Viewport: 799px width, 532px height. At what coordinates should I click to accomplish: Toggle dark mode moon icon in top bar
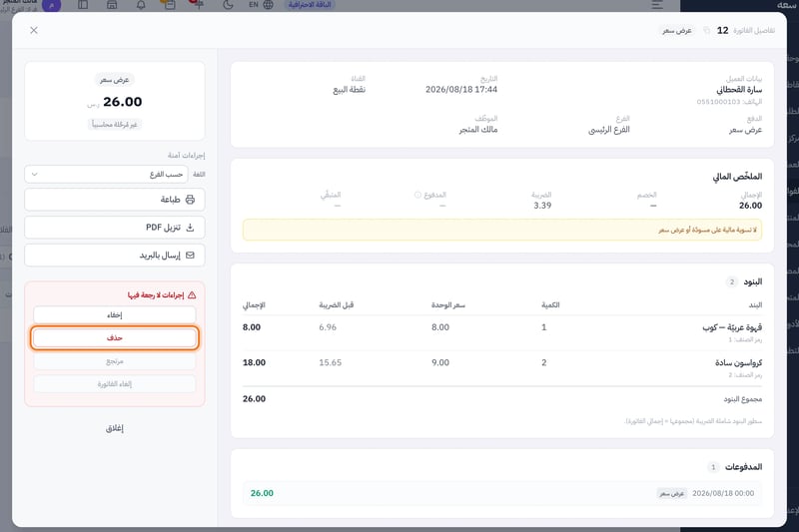click(x=228, y=5)
